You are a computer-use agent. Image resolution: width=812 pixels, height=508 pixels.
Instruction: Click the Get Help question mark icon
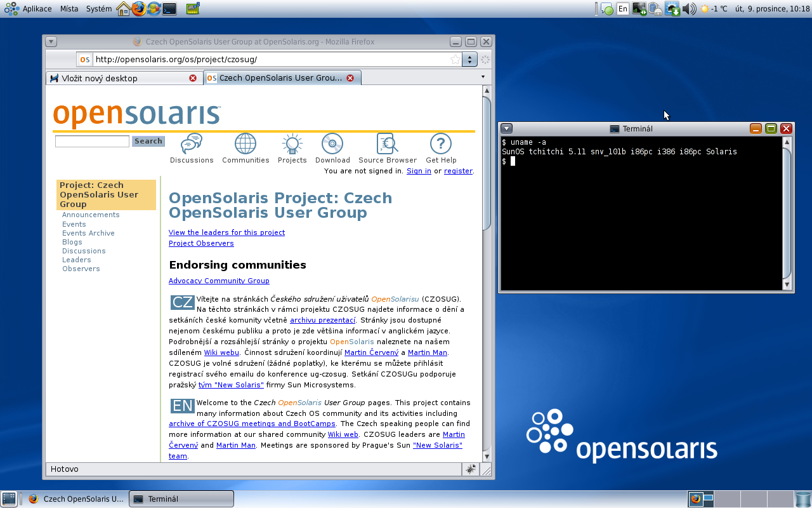[441, 144]
